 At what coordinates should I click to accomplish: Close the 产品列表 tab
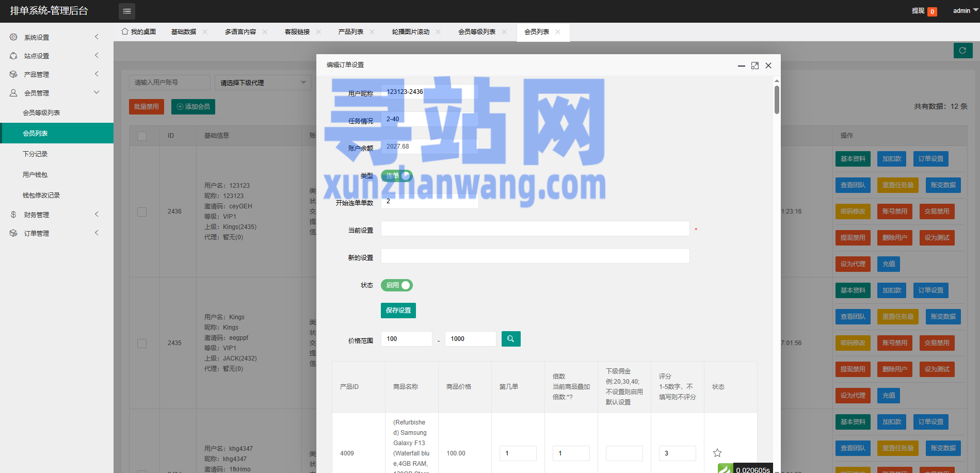click(372, 32)
